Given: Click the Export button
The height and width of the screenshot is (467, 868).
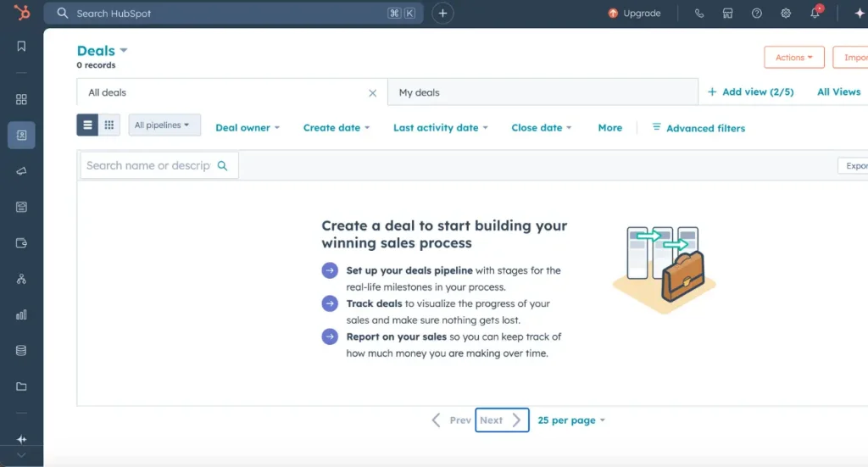Looking at the screenshot, I should point(853,165).
